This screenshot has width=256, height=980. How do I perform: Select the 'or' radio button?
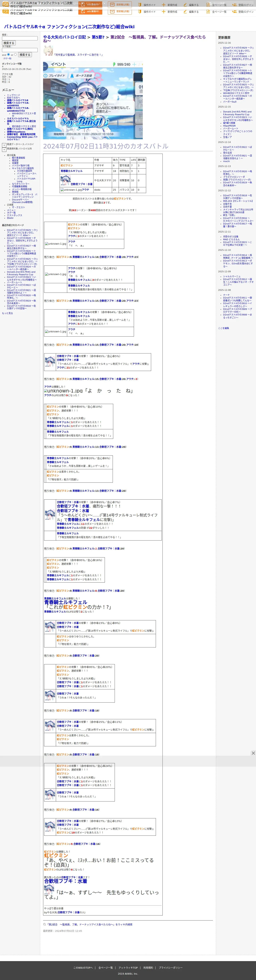pyautogui.click(x=15, y=54)
